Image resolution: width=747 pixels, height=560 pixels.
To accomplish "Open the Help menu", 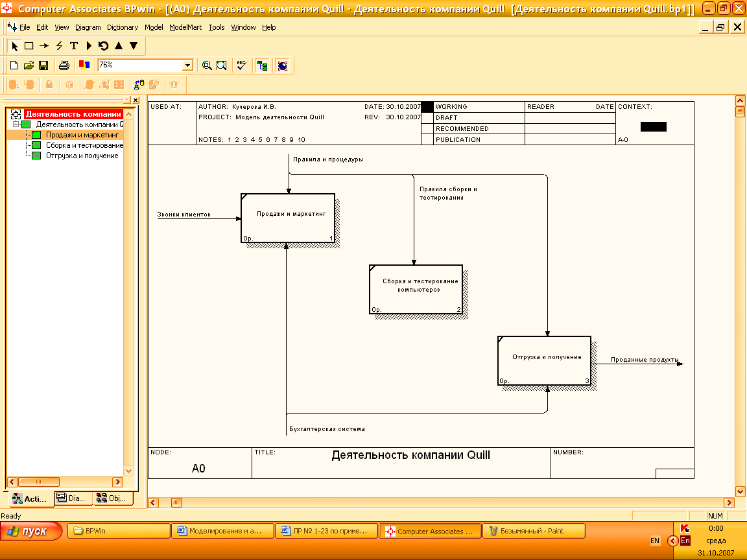I will click(x=268, y=28).
